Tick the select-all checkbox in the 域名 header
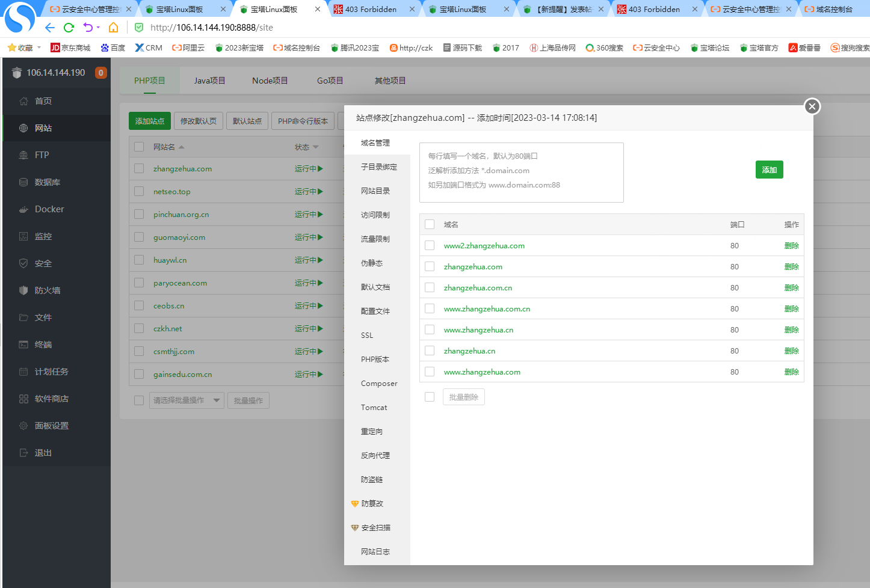The image size is (870, 588). [430, 224]
